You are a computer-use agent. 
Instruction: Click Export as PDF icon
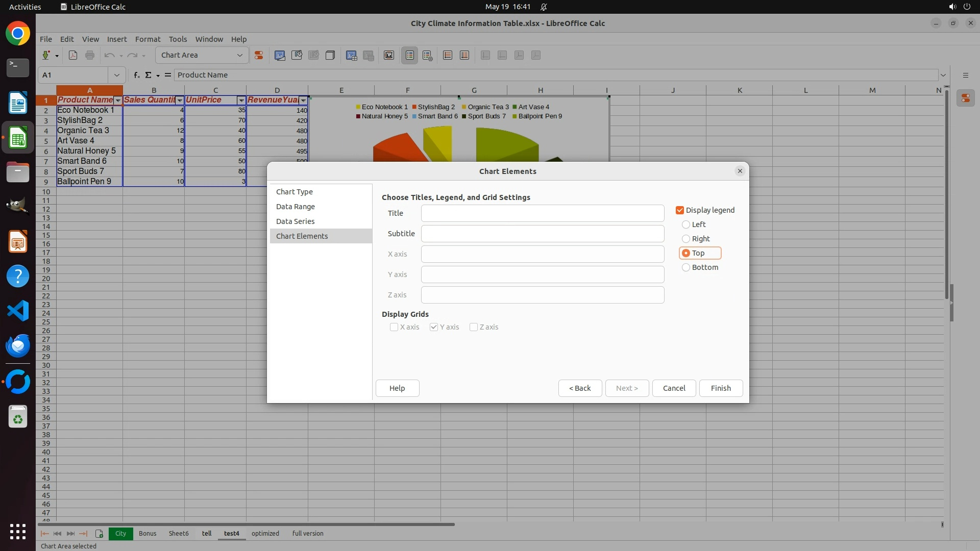pyautogui.click(x=73, y=55)
